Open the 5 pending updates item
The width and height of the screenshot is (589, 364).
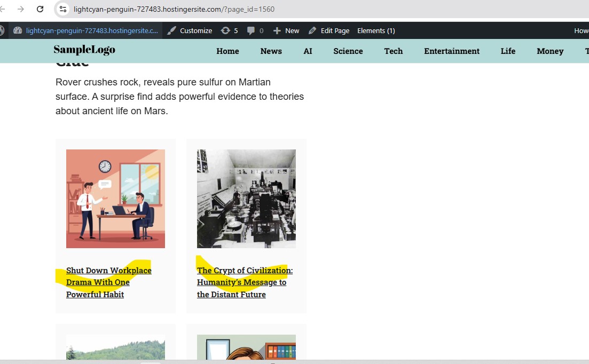pyautogui.click(x=229, y=30)
